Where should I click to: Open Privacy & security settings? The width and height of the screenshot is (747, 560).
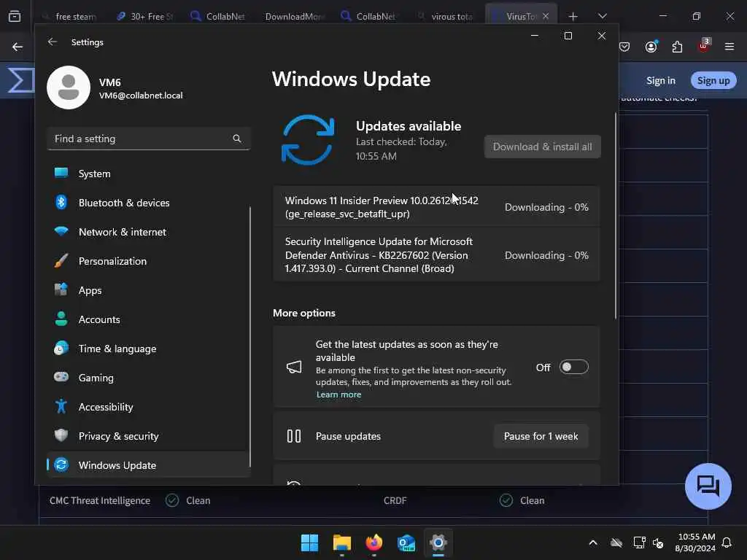[x=148, y=436]
